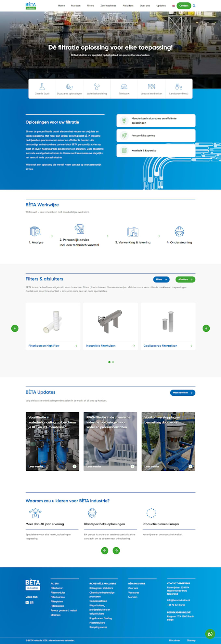
Task: Open the Over ons menu item
Action: pyautogui.click(x=145, y=6)
